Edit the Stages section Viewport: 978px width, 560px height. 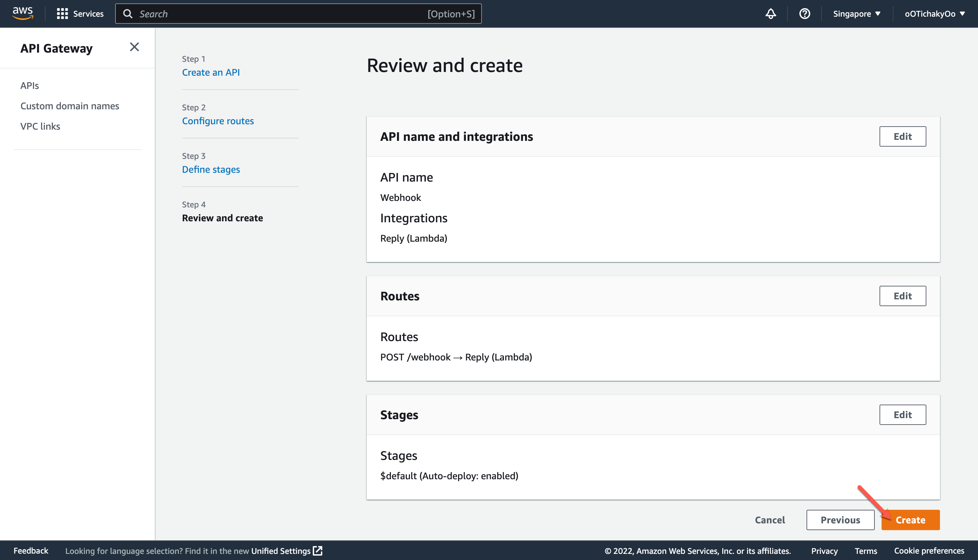[x=903, y=415]
